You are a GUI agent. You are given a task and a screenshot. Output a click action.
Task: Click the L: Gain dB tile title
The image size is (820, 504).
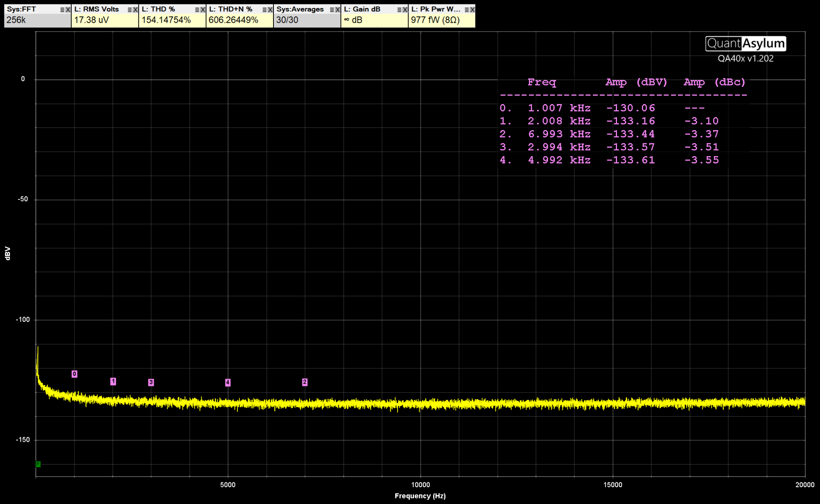tap(362, 9)
